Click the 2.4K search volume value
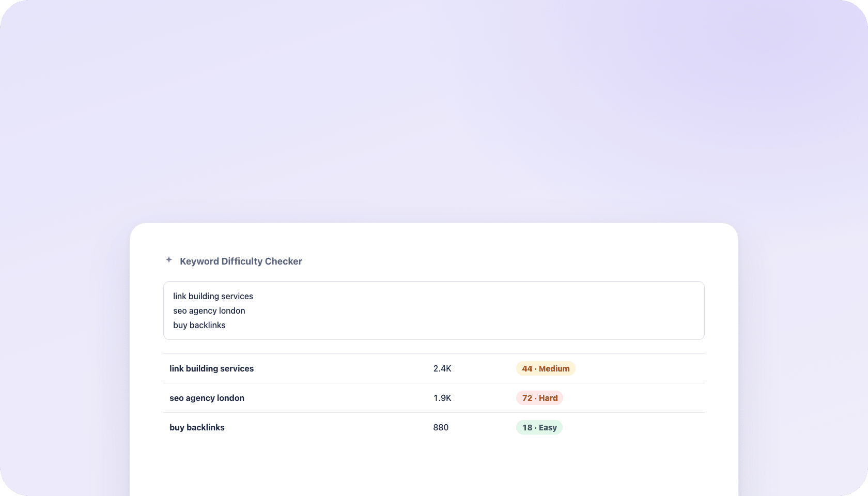 pos(442,368)
